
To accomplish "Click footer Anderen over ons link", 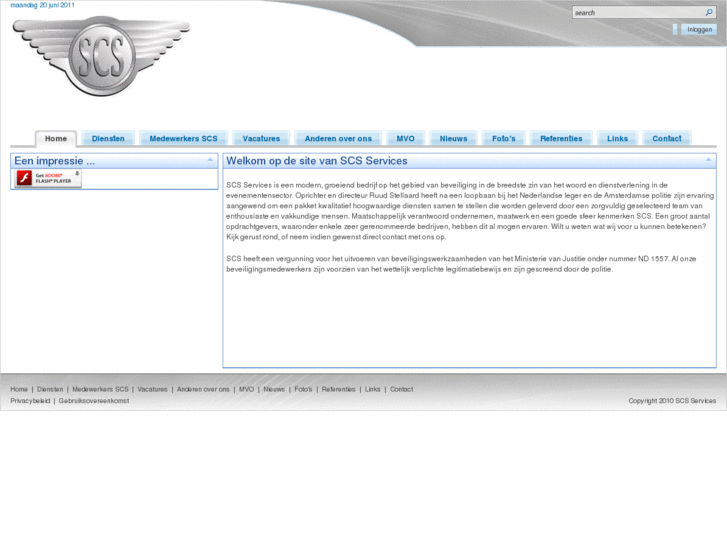I will tap(203, 389).
